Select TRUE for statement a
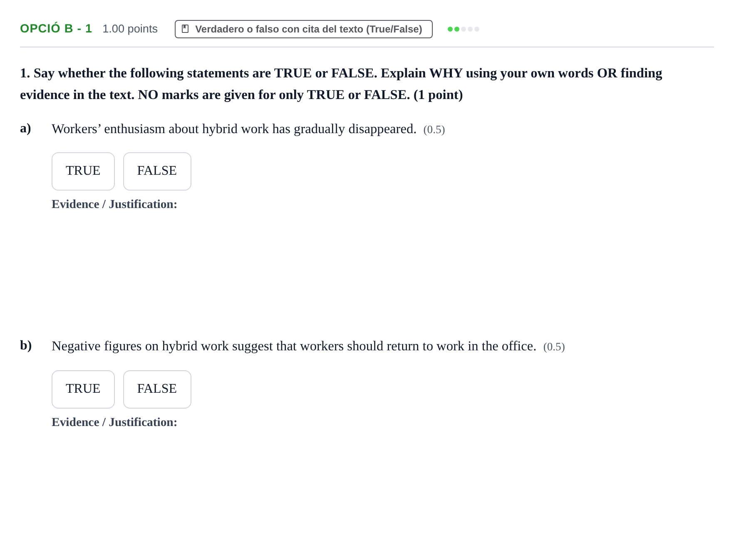This screenshot has width=734, height=560. (83, 171)
